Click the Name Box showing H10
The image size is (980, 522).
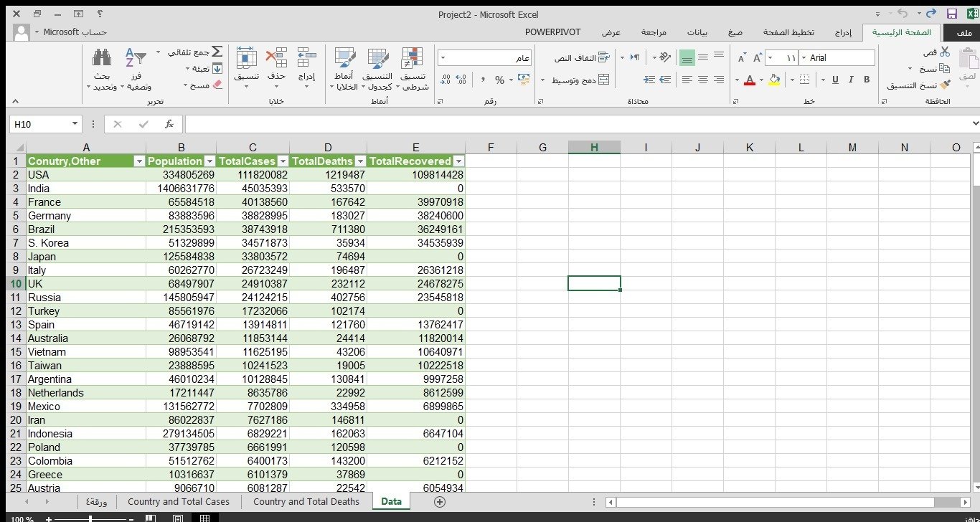40,124
